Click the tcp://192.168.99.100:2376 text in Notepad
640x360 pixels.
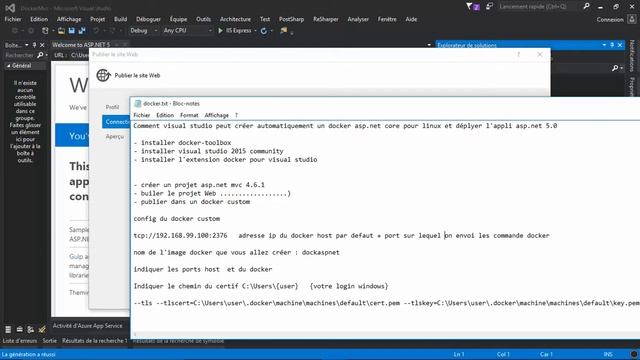click(180, 236)
